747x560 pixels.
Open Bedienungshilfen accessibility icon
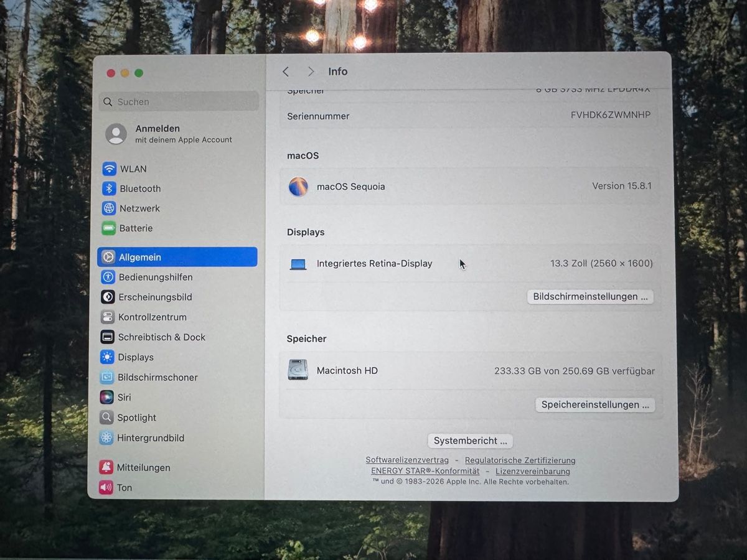coord(108,277)
